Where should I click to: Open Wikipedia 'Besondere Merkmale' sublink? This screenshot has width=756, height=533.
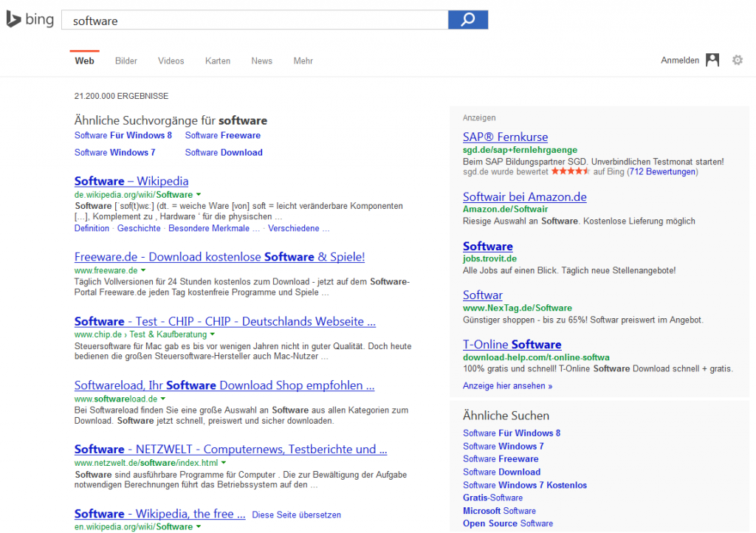click(214, 228)
